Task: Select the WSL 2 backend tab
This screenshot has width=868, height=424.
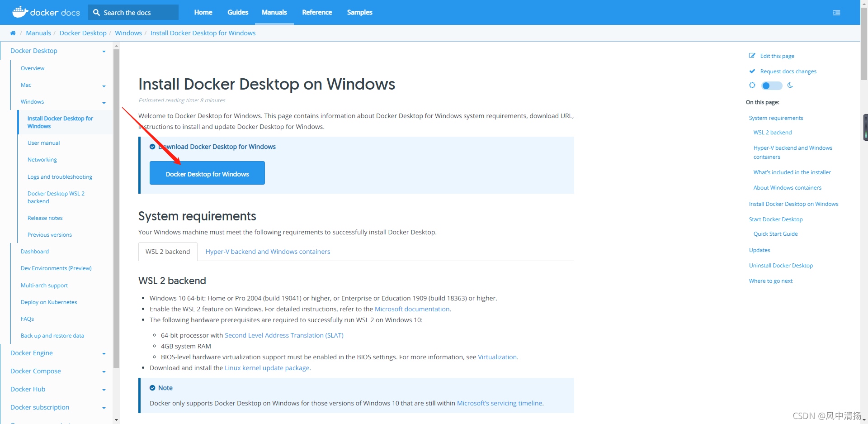Action: (x=168, y=252)
